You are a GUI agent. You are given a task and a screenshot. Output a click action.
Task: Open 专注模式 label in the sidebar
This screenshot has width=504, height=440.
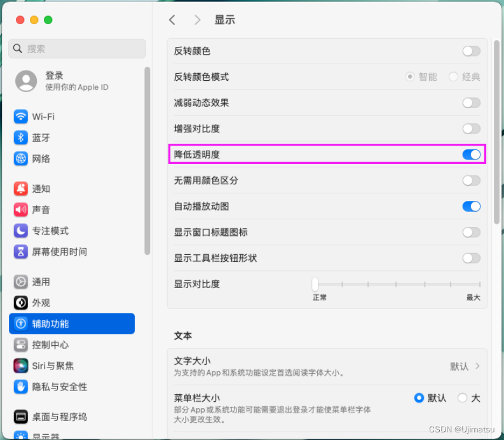tap(50, 231)
